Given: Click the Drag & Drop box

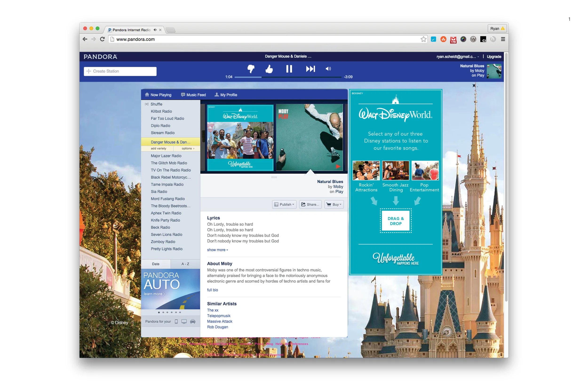Looking at the screenshot, I should click(x=396, y=221).
